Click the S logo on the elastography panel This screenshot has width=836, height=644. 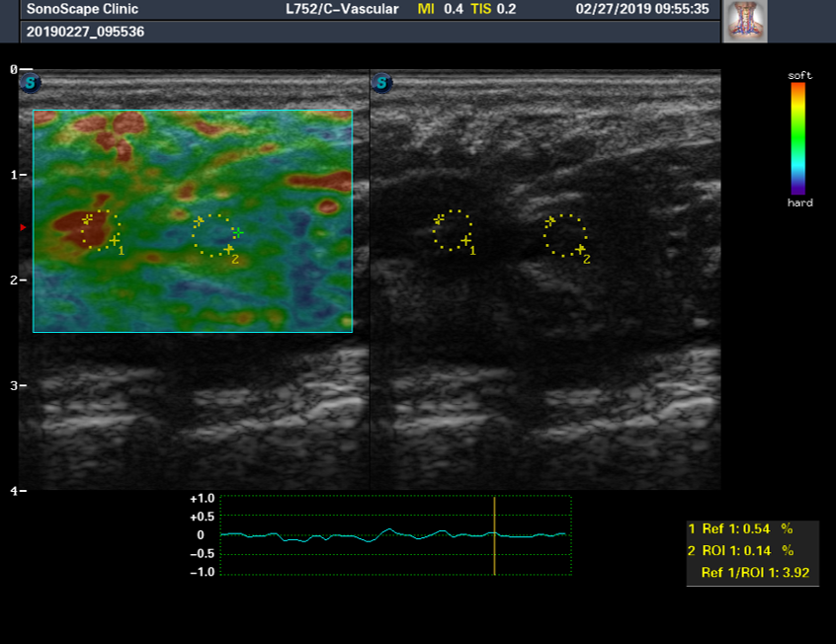30,83
